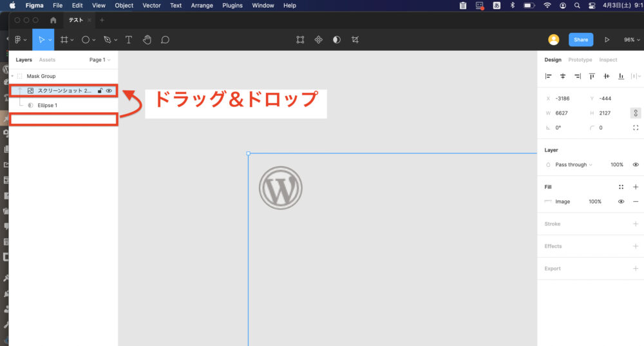The width and height of the screenshot is (644, 346).
Task: Click the layer opacity 100% field
Action: click(617, 165)
